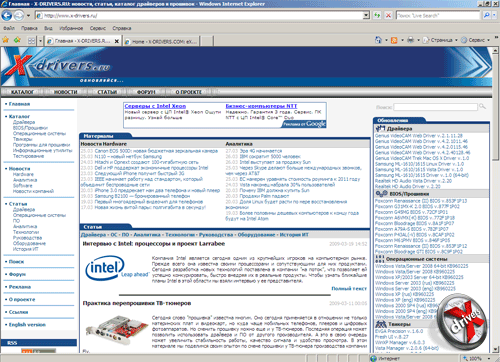Image resolution: width=500 pixels, height=362 pixels.
Task: Open the Серверы с Intel Xeon ad link
Action: click(155, 106)
